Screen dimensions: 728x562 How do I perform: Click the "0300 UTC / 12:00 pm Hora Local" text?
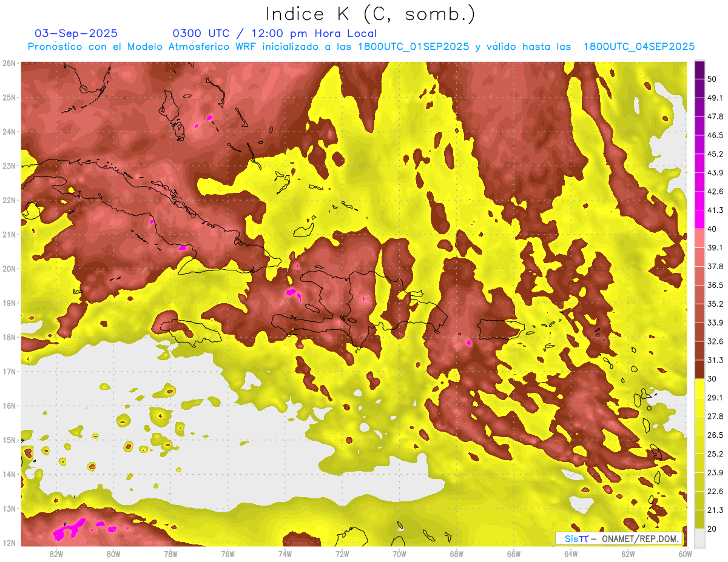point(275,33)
